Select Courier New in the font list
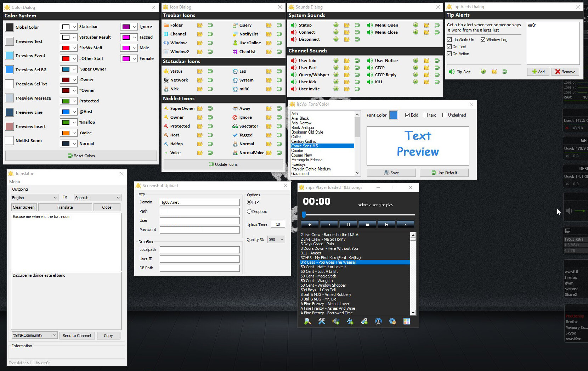Viewport: 588px width, 371px height. click(301, 155)
